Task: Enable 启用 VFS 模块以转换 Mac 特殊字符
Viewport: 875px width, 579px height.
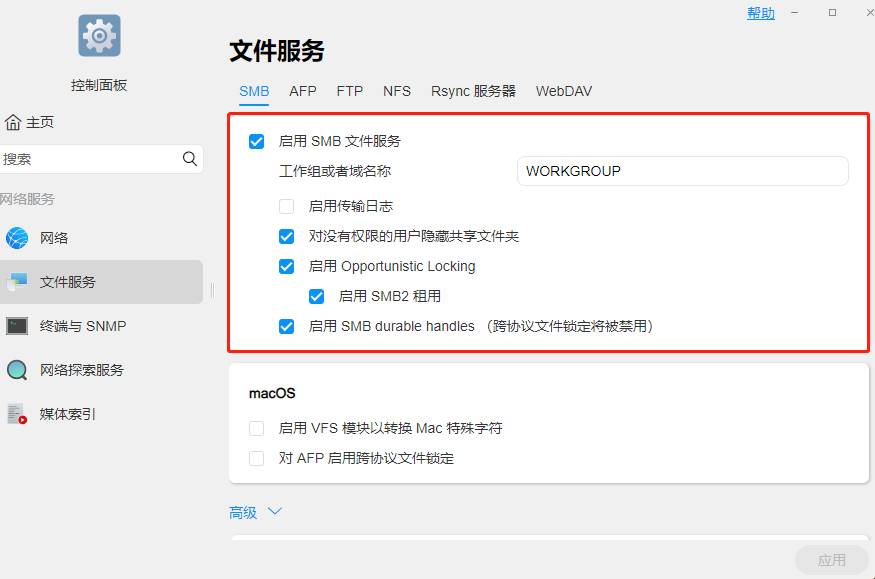Action: pyautogui.click(x=257, y=428)
